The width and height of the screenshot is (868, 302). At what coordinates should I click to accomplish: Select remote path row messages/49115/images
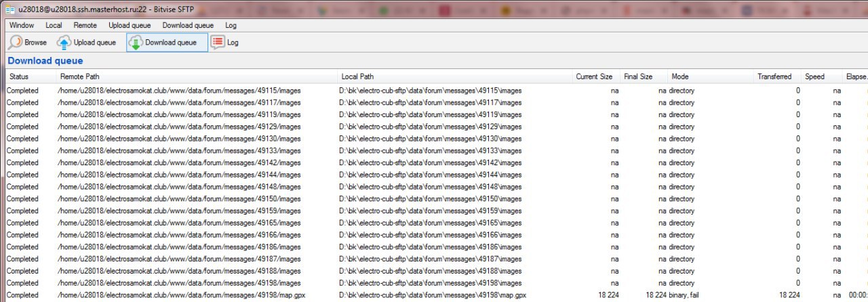(x=180, y=90)
